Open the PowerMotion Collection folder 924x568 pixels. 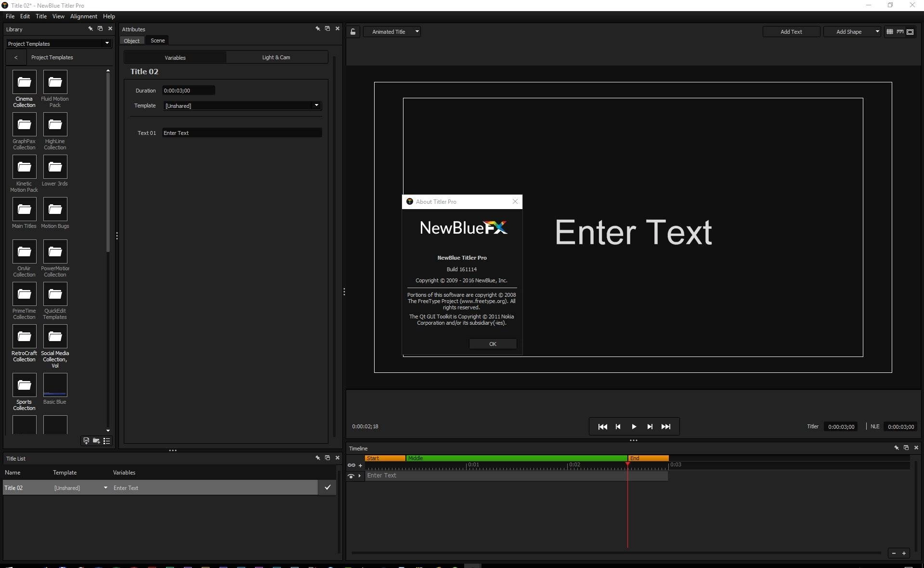pos(55,252)
